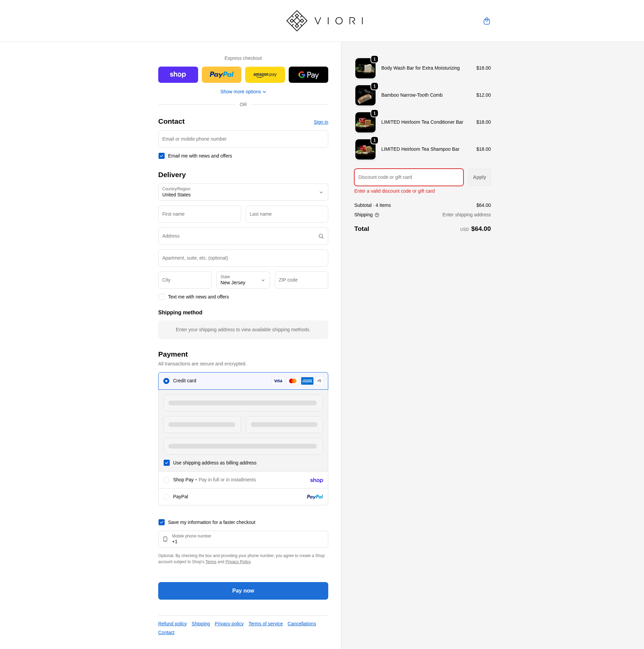Click the Viori logo in header

click(x=325, y=21)
